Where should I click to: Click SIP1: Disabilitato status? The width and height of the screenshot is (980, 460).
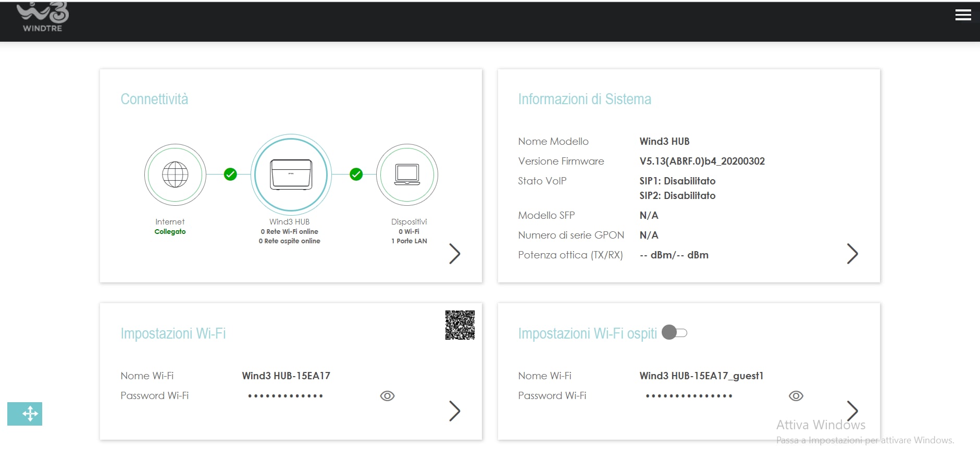tap(677, 181)
